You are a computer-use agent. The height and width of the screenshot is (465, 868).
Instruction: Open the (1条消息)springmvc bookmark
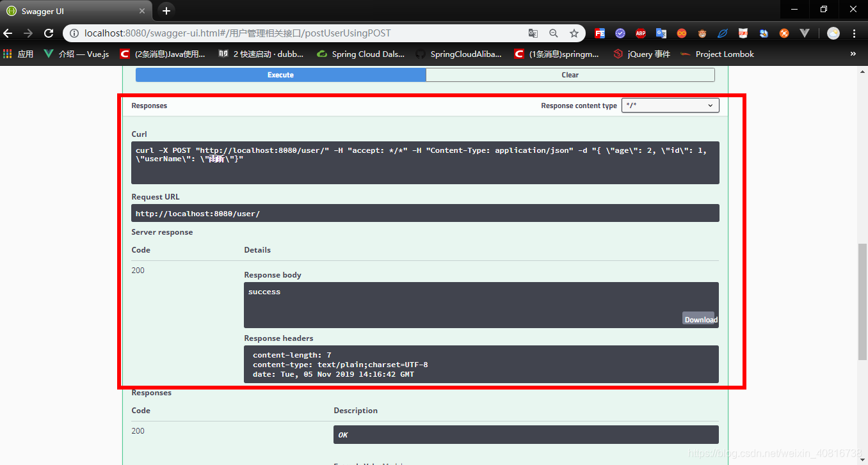(x=557, y=54)
